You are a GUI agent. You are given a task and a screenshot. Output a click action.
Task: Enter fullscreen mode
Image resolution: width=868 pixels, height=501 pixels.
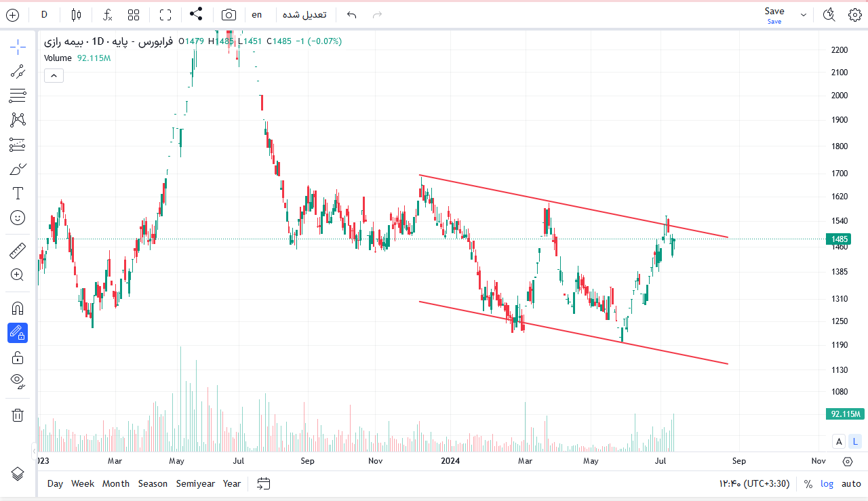point(165,15)
